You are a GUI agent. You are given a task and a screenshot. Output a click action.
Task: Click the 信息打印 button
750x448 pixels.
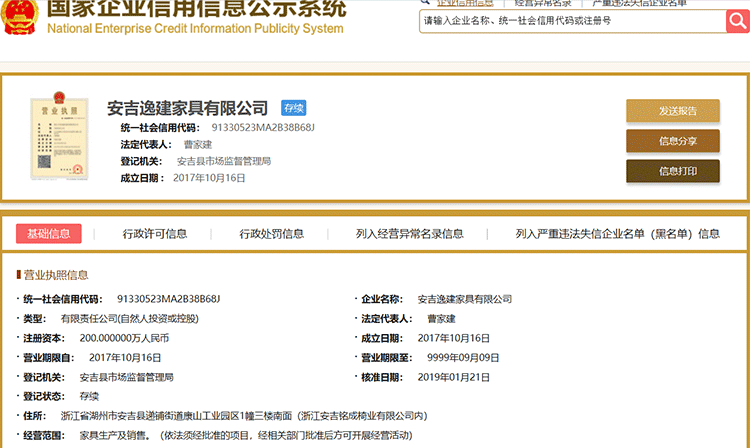(x=673, y=171)
